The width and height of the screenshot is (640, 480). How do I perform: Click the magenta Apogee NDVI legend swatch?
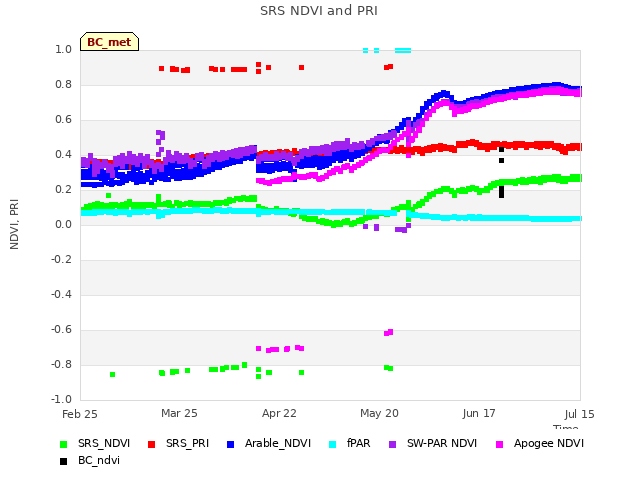[499, 444]
